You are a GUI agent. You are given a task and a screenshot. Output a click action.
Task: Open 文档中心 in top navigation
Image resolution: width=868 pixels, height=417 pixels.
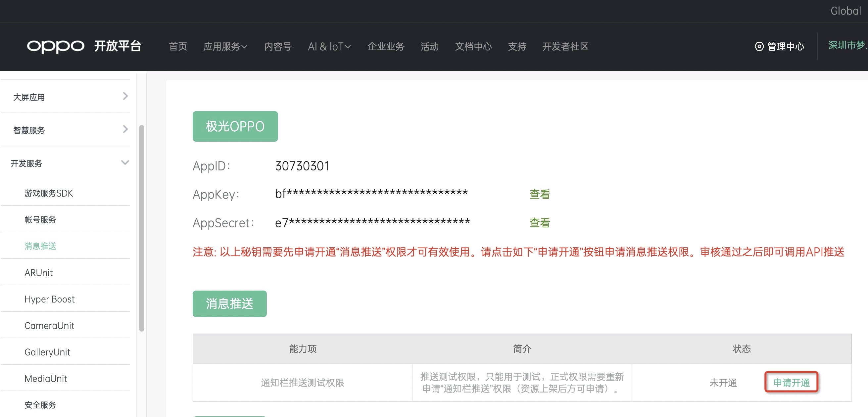pyautogui.click(x=473, y=46)
